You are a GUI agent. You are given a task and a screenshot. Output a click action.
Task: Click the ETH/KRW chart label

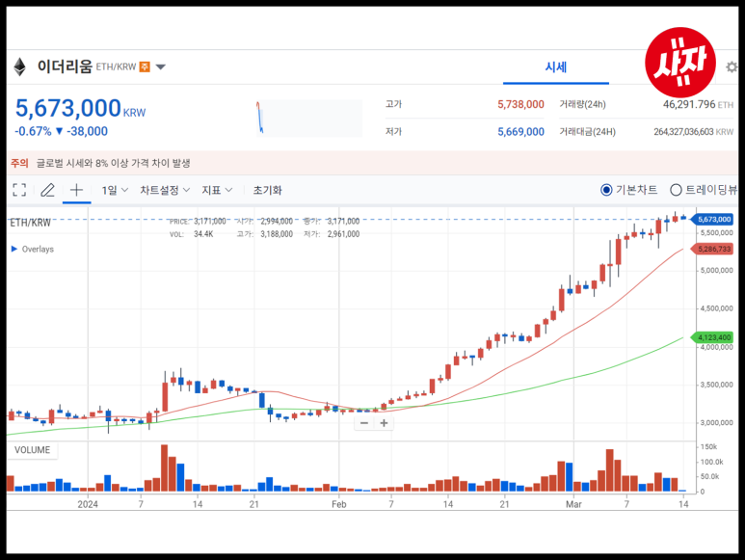(x=31, y=223)
